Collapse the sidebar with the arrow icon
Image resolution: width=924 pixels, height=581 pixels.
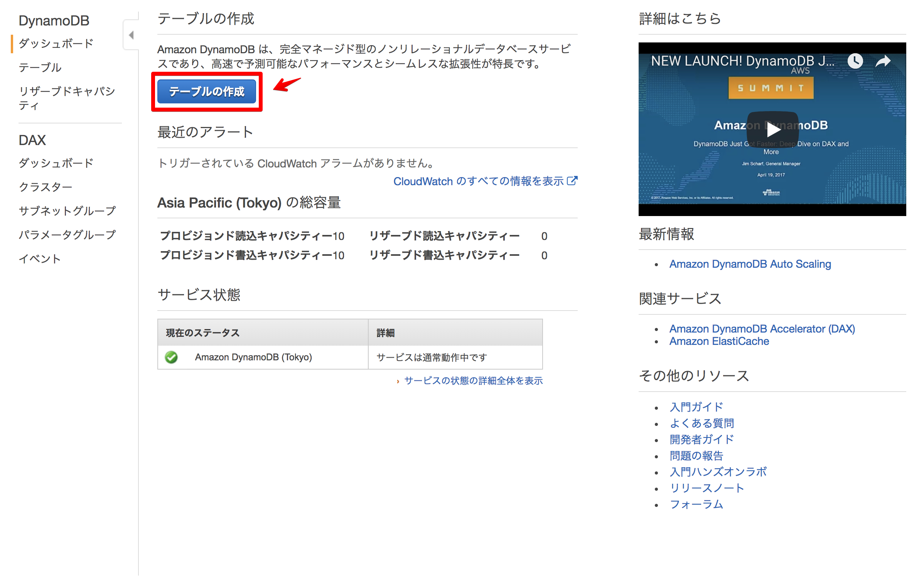131,35
